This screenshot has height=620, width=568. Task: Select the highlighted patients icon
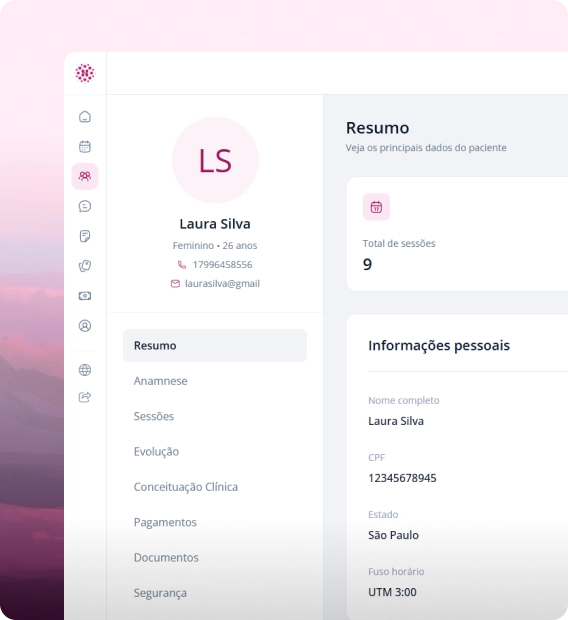[x=85, y=176]
